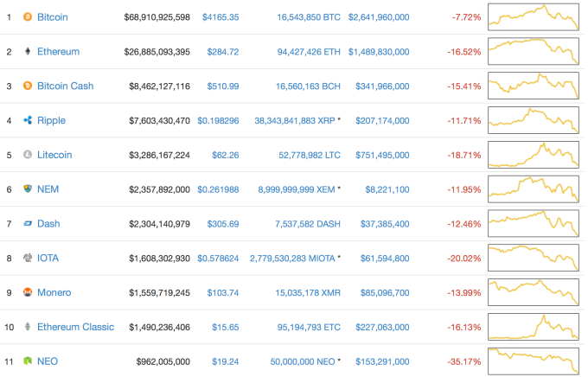Open the Ethereum Classic name link
Image resolution: width=588 pixels, height=377 pixels.
coord(75,327)
